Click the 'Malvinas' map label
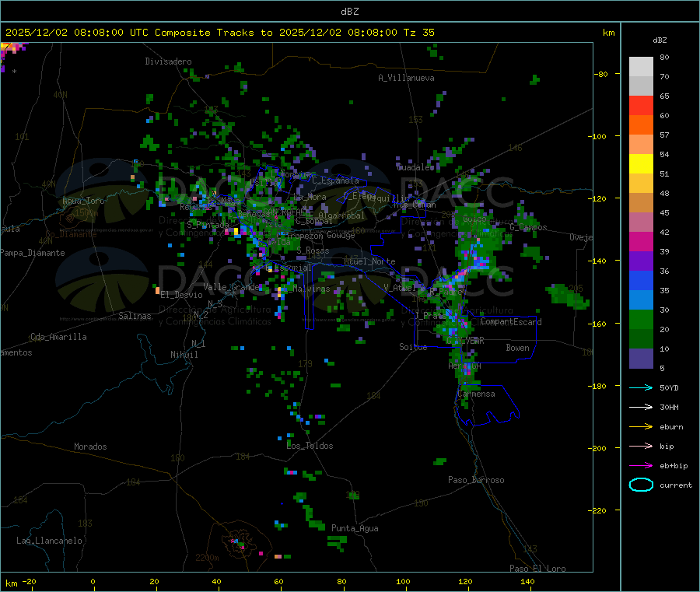 pos(311,289)
